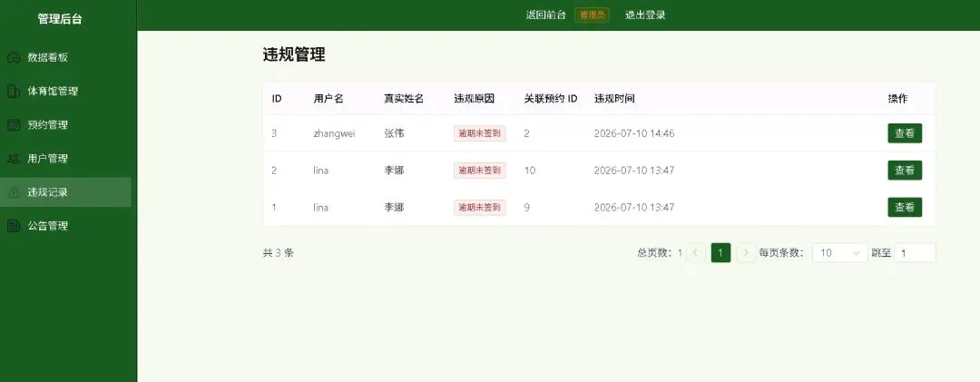Click the 预约管理 calendar icon
This screenshot has width=980, height=382.
pyautogui.click(x=13, y=125)
